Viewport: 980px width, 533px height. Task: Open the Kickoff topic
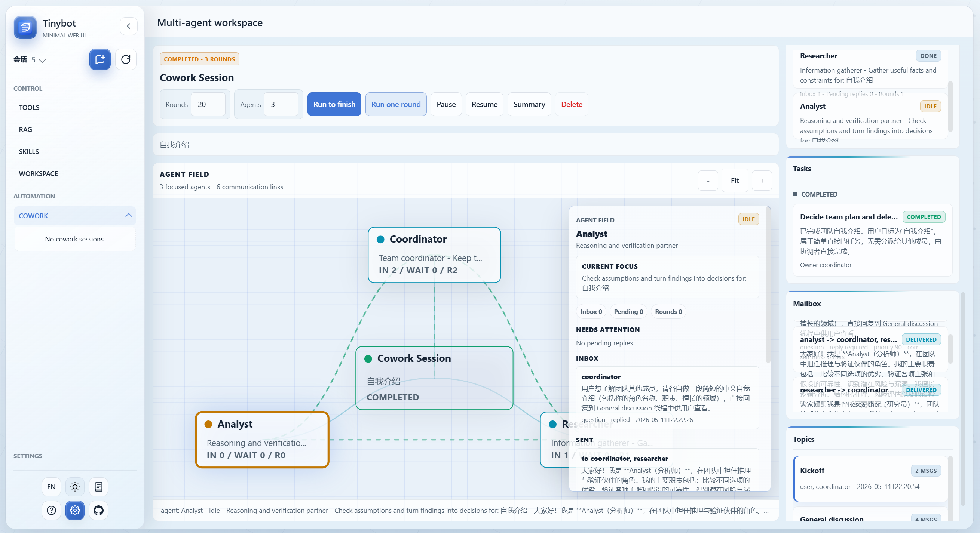pos(870,479)
